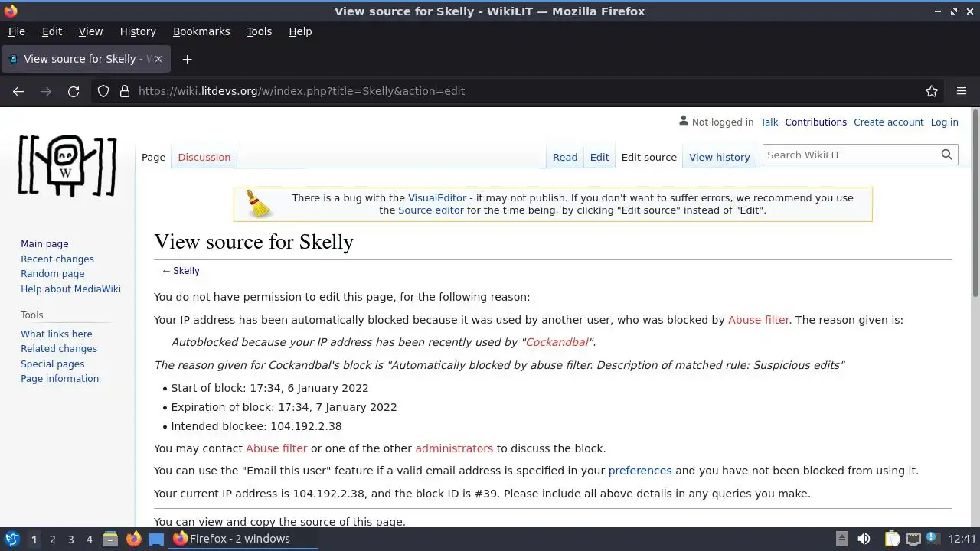
Task: Click Abuse filter link after 'You may contact'
Action: (276, 448)
